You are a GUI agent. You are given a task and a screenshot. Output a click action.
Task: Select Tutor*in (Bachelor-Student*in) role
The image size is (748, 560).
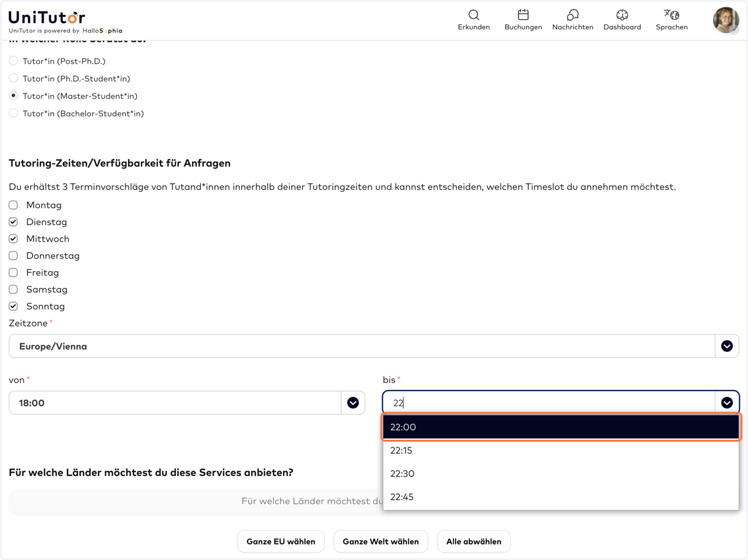click(13, 113)
